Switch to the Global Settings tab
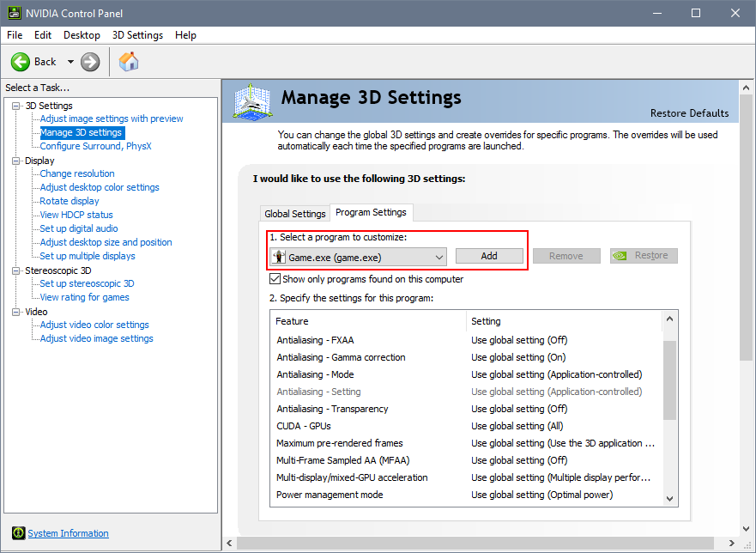 point(294,214)
